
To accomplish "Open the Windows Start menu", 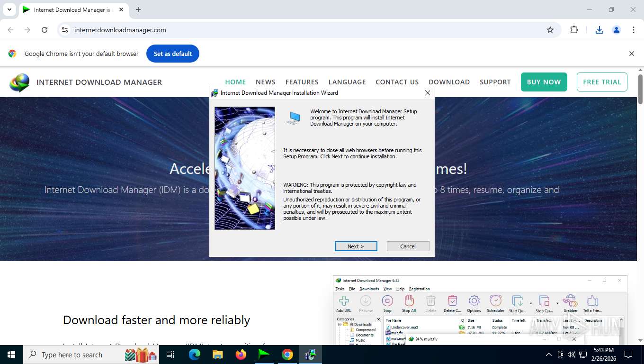I will tap(11, 355).
